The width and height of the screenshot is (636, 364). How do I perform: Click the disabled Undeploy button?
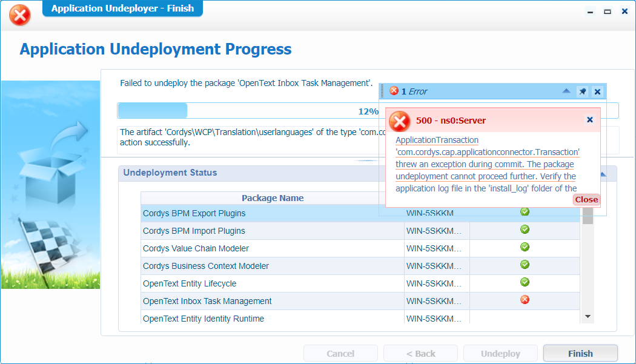500,354
